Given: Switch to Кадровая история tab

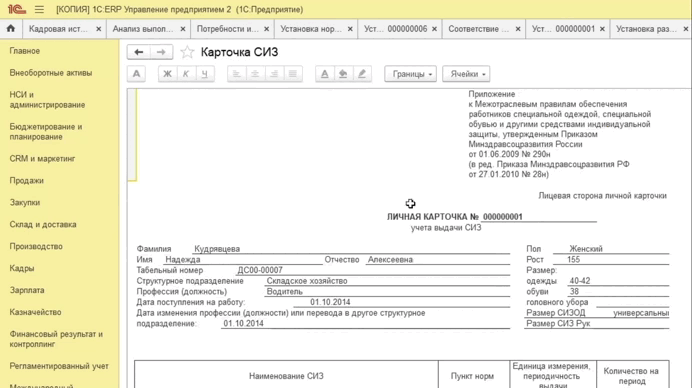Looking at the screenshot, I should click(58, 29).
